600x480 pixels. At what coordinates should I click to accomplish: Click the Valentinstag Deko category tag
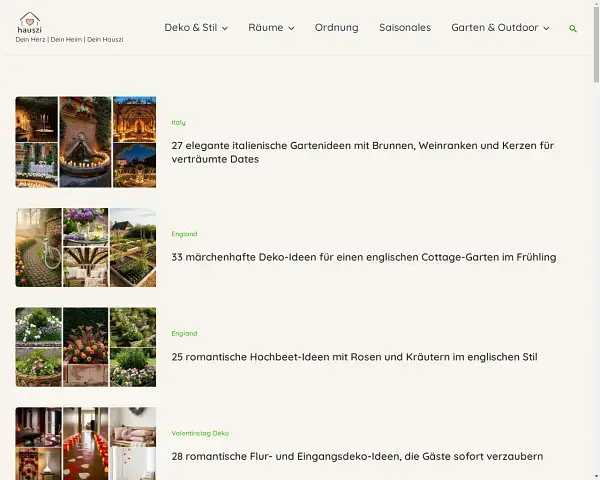coord(200,433)
